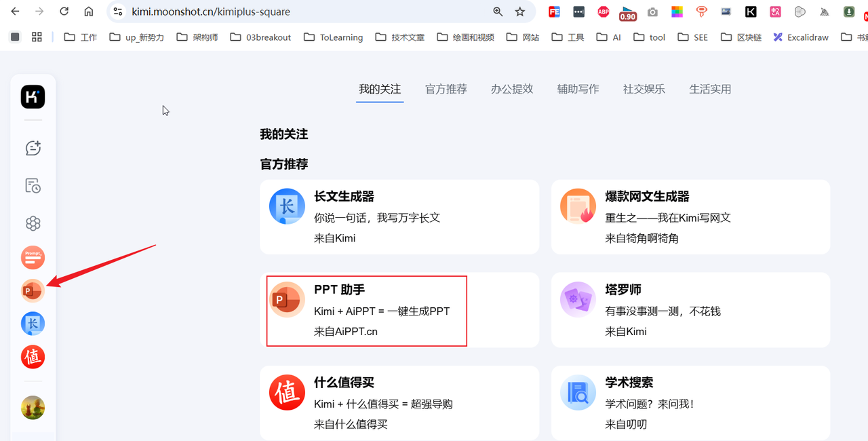Open PPT assistant from the sidebar

coord(33,291)
